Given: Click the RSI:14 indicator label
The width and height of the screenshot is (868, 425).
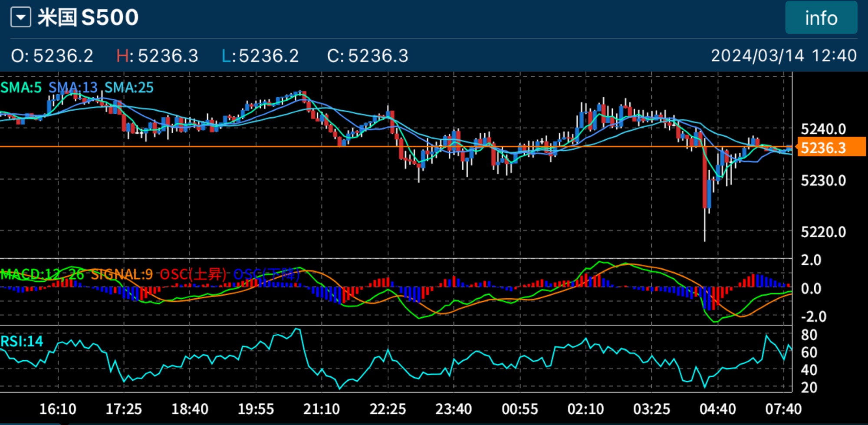Looking at the screenshot, I should [x=22, y=342].
